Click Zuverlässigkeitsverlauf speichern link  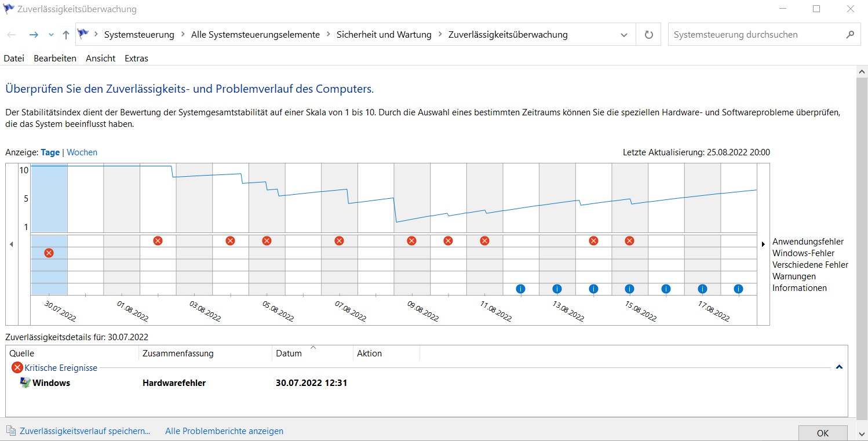point(85,431)
